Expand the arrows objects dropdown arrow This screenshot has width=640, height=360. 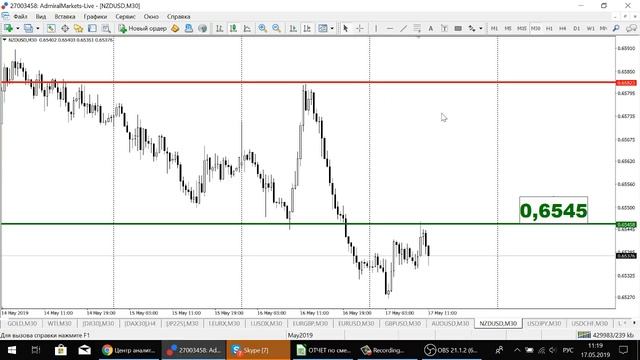point(481,28)
